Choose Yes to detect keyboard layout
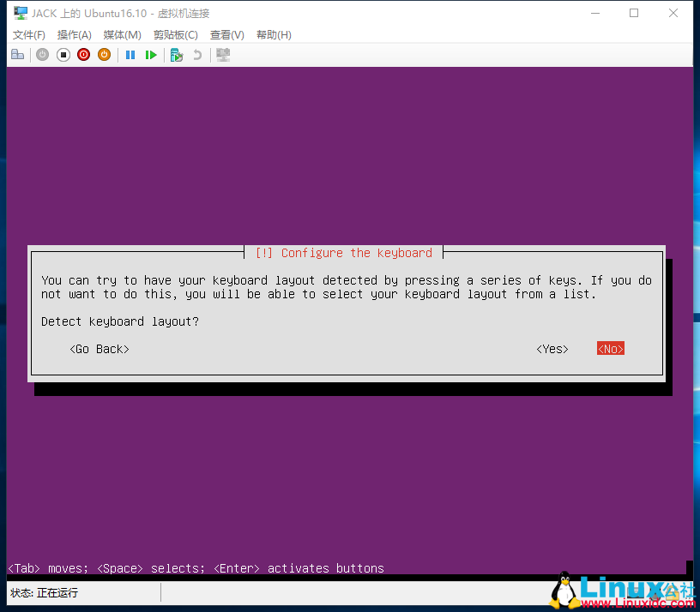Screen dimensions: 700x612 coord(552,348)
